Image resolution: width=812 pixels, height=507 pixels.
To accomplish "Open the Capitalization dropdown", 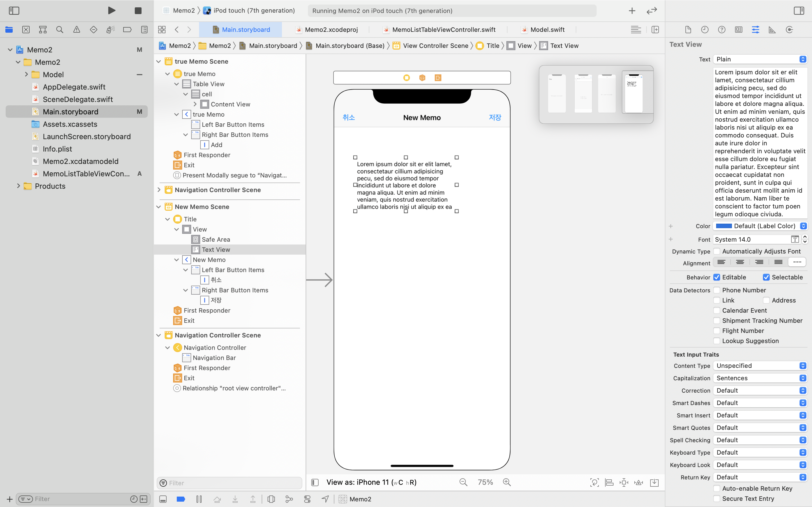I will click(760, 378).
